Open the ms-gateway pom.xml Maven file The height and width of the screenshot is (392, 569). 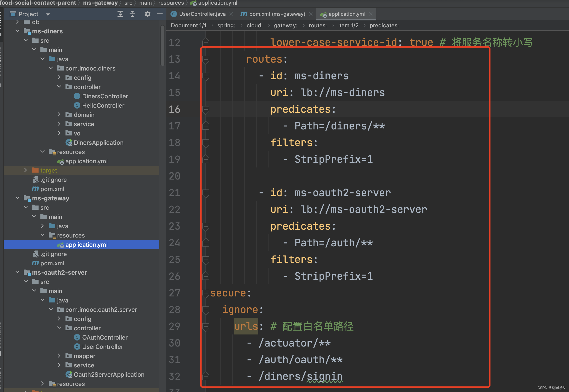click(52, 263)
